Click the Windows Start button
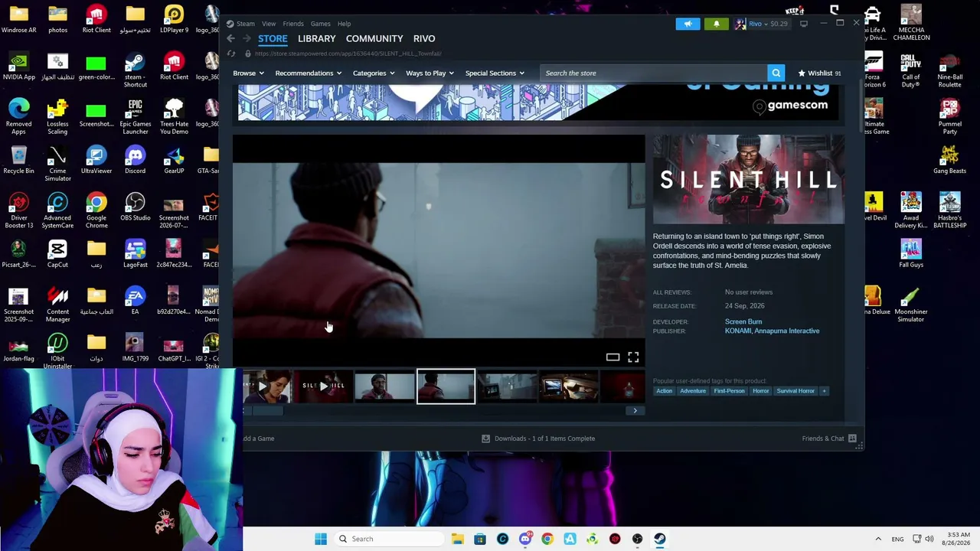The width and height of the screenshot is (980, 551). pos(321,539)
